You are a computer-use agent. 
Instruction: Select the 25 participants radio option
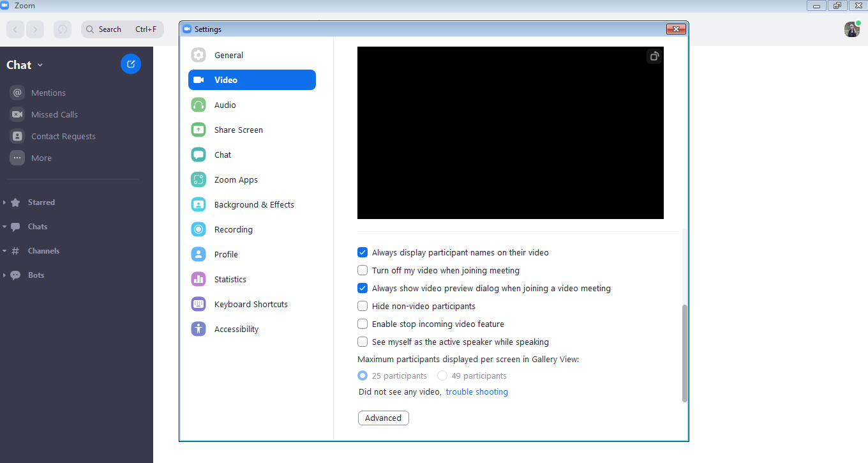click(x=363, y=376)
